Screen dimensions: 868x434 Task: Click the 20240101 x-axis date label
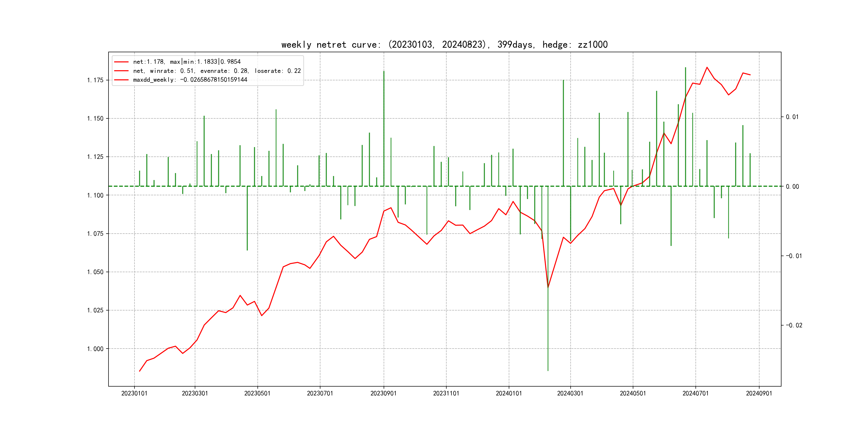click(x=508, y=393)
